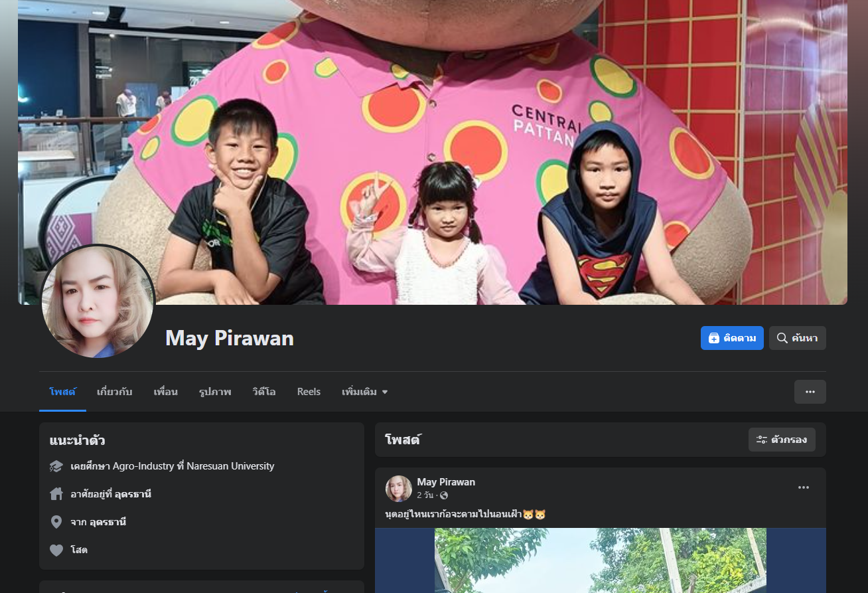The image size is (868, 593).
Task: Open the cover photo with three children
Action: pyautogui.click(x=433, y=152)
